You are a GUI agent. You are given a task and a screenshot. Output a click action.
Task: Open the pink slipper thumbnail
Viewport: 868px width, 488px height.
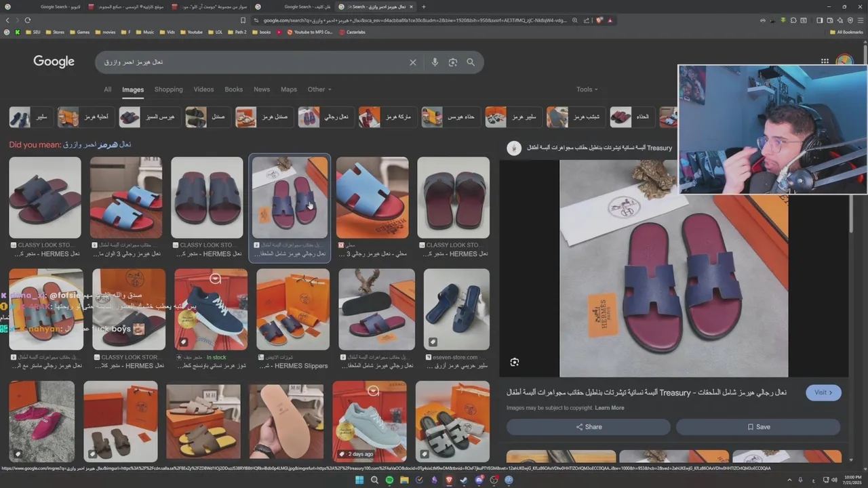pyautogui.click(x=41, y=421)
